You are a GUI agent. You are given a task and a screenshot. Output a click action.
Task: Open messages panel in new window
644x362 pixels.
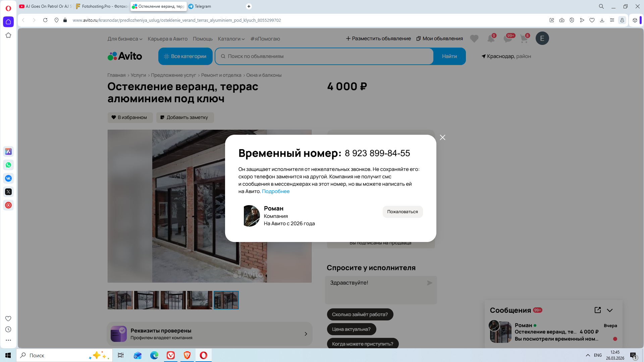[597, 310]
